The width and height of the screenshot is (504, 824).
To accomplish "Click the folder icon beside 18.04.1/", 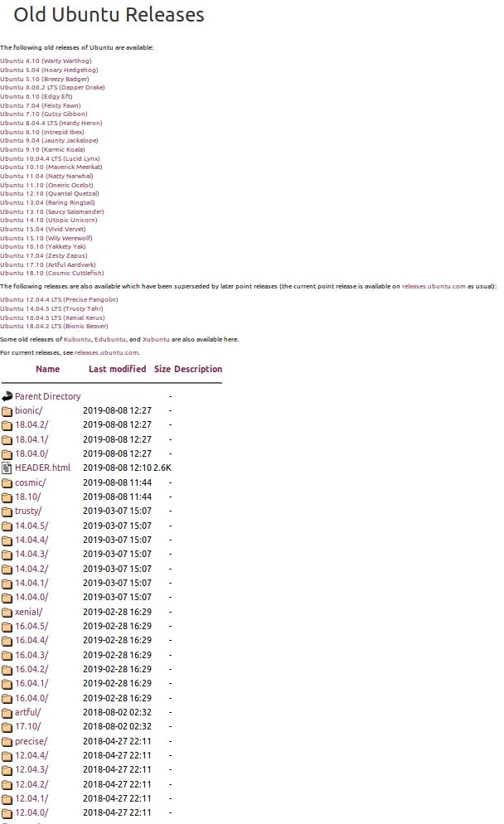I will 7,440.
